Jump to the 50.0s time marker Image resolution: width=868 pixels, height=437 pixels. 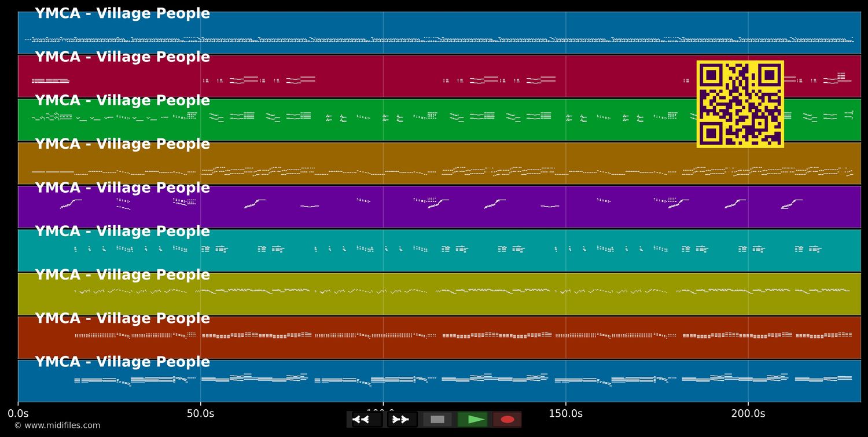click(200, 414)
